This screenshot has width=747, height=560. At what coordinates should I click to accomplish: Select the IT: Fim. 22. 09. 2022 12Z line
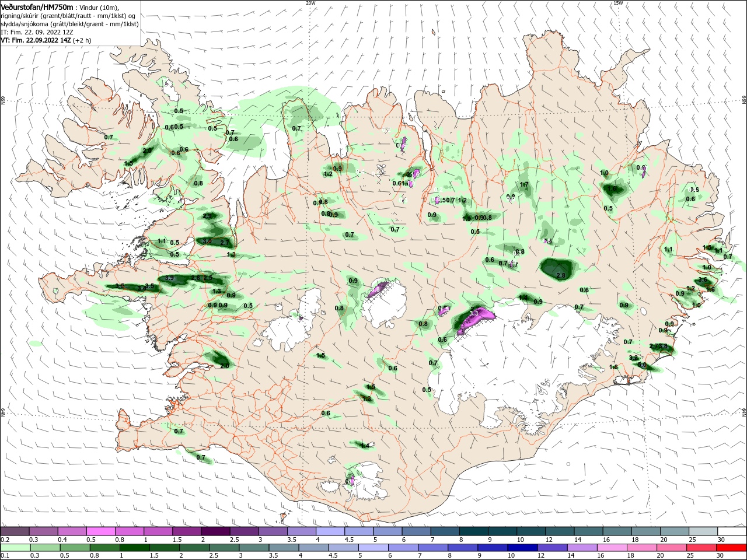37,32
